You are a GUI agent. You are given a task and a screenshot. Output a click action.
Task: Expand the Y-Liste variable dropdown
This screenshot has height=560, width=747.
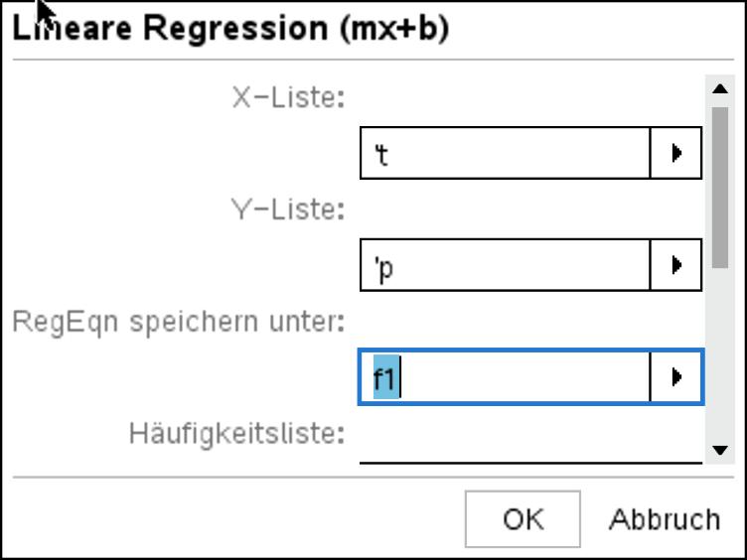click(676, 265)
